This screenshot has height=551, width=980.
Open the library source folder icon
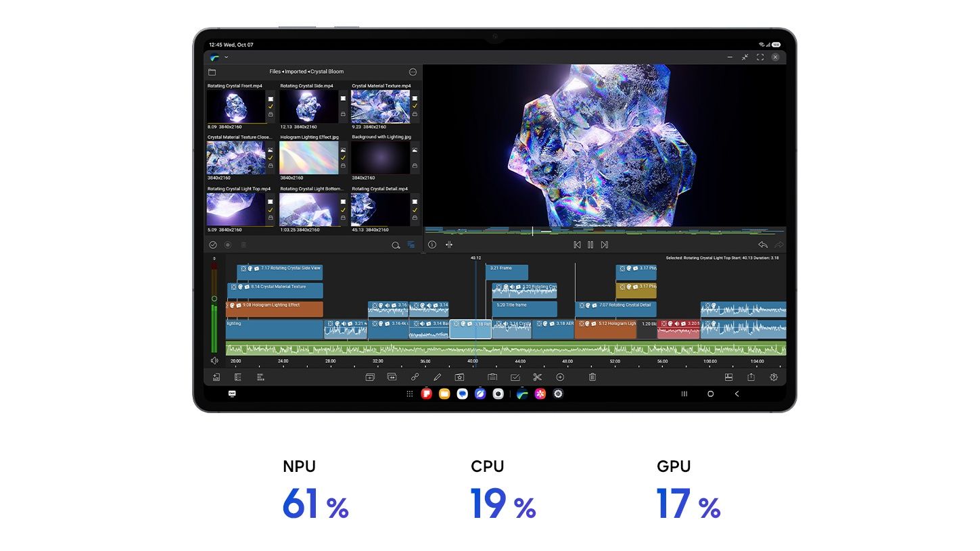click(x=212, y=72)
